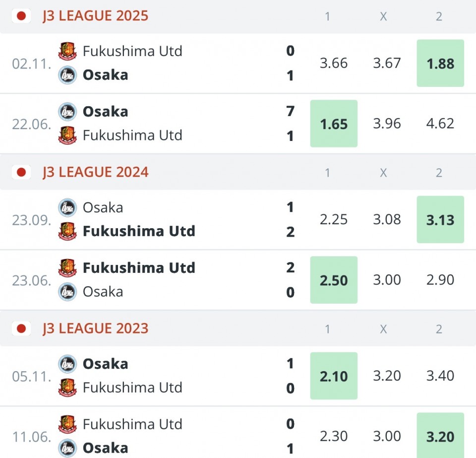476x458 pixels.
Task: Click Osaka crest in 23.06. match
Action: [x=67, y=292]
